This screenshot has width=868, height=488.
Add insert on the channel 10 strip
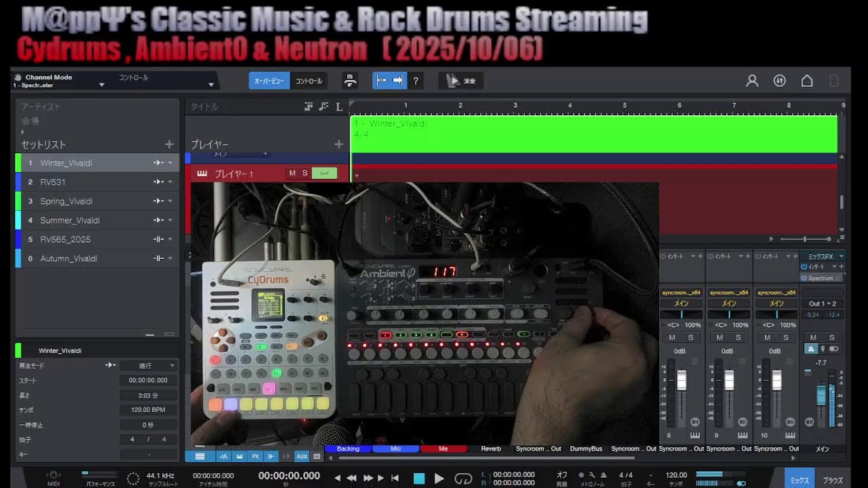794,256
